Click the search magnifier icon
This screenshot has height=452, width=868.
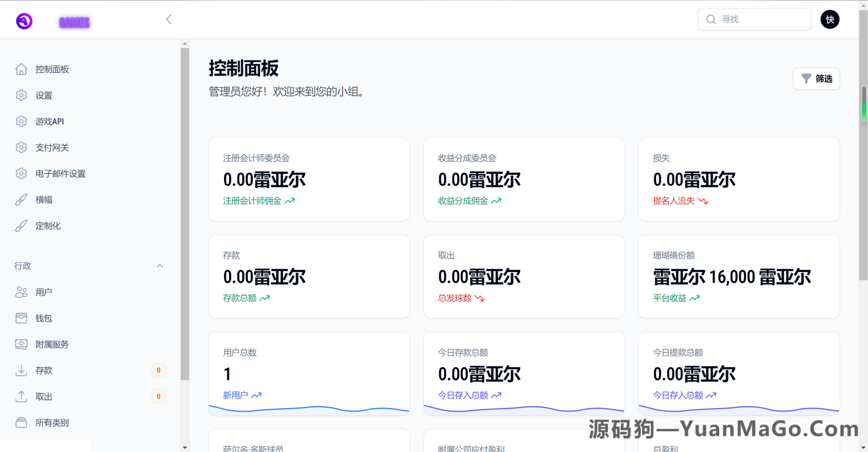click(x=711, y=19)
